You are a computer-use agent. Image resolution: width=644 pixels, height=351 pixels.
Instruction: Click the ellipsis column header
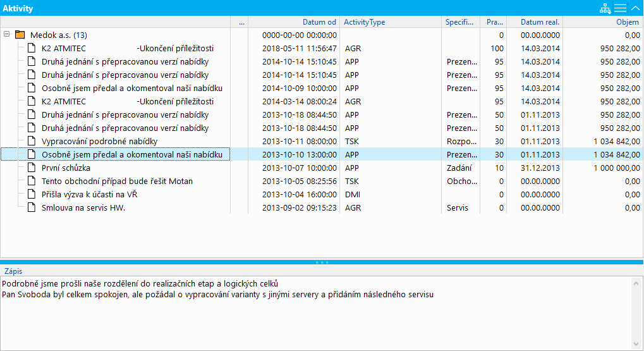pos(241,22)
